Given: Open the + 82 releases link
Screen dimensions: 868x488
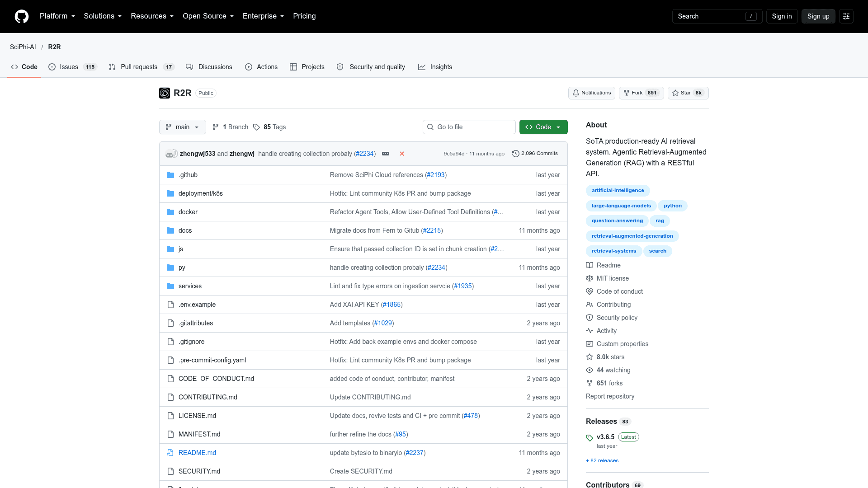Looking at the screenshot, I should pyautogui.click(x=602, y=460).
